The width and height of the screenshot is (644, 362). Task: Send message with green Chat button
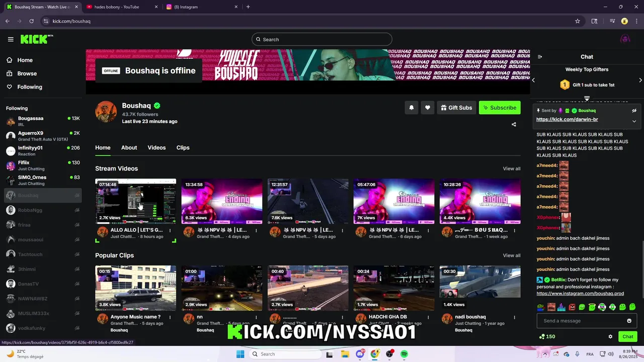[628, 337]
